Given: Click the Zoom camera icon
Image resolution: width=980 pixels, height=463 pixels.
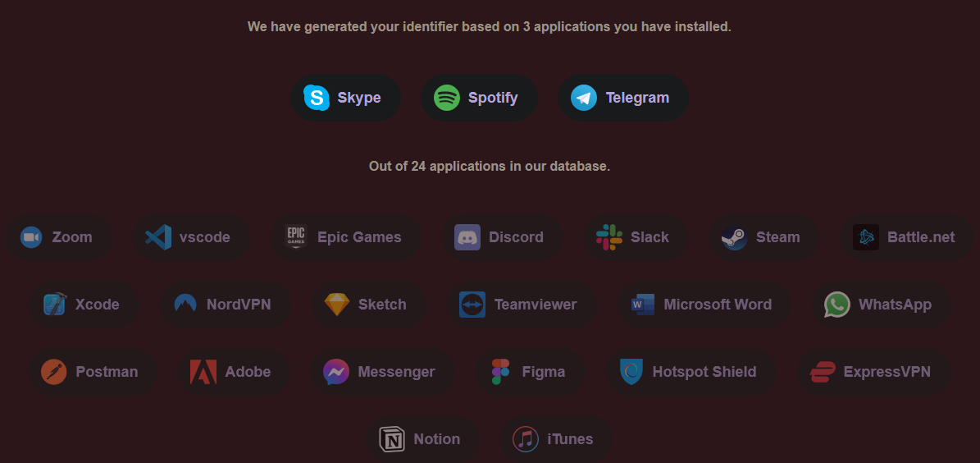Looking at the screenshot, I should click(x=31, y=237).
